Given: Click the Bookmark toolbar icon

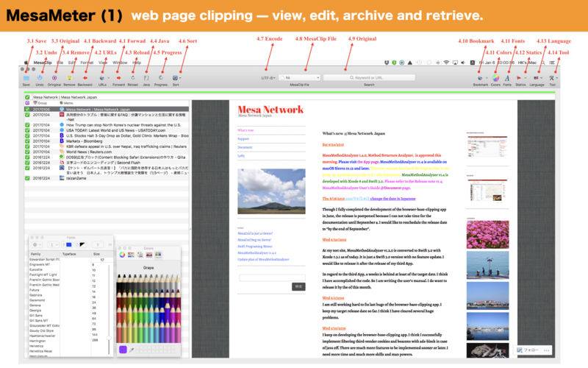Looking at the screenshot, I should (480, 78).
